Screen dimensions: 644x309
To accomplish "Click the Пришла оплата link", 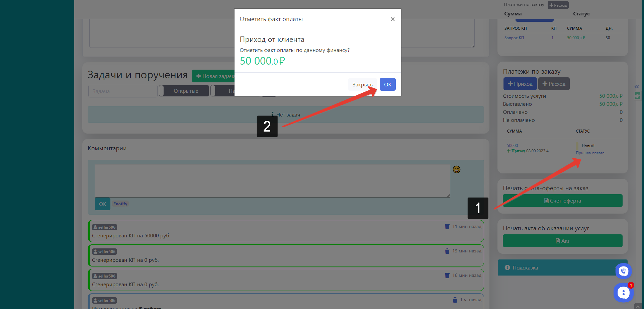I will pyautogui.click(x=590, y=153).
